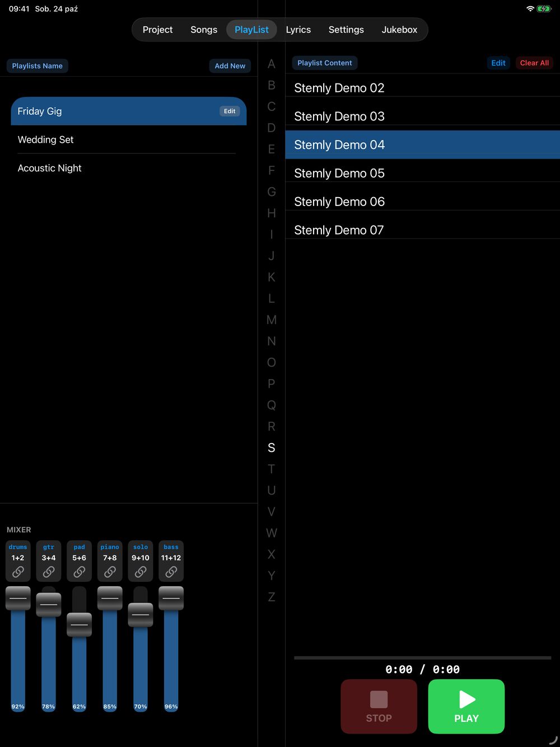Edit the playlist content
Viewport: 560px width, 747px height.
pyautogui.click(x=498, y=63)
